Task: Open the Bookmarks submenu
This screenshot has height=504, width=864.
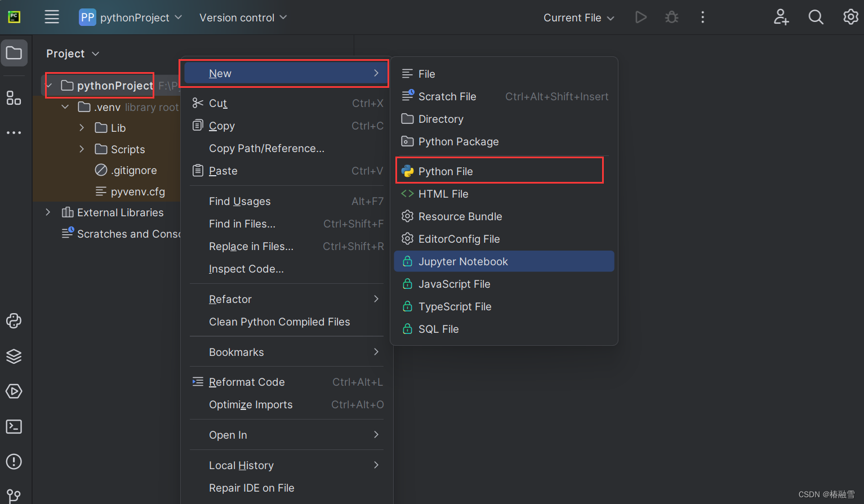Action: pyautogui.click(x=287, y=352)
